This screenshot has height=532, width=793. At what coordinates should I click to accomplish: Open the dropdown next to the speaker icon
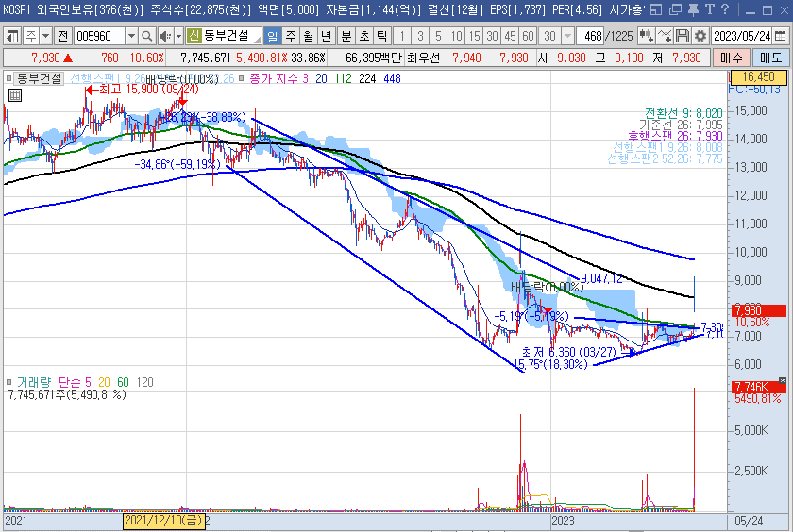pyautogui.click(x=178, y=36)
